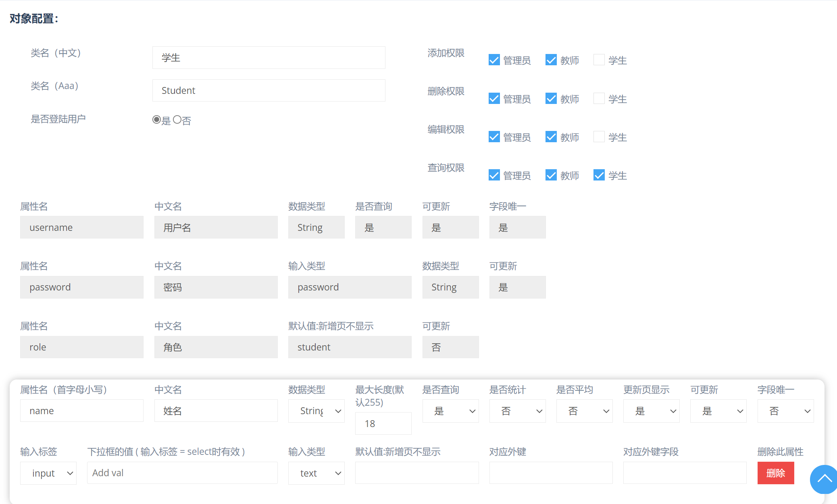Screen dimensions: 837x504
Task: Enable 学生 checkbox for 删除权限
Action: (599, 99)
